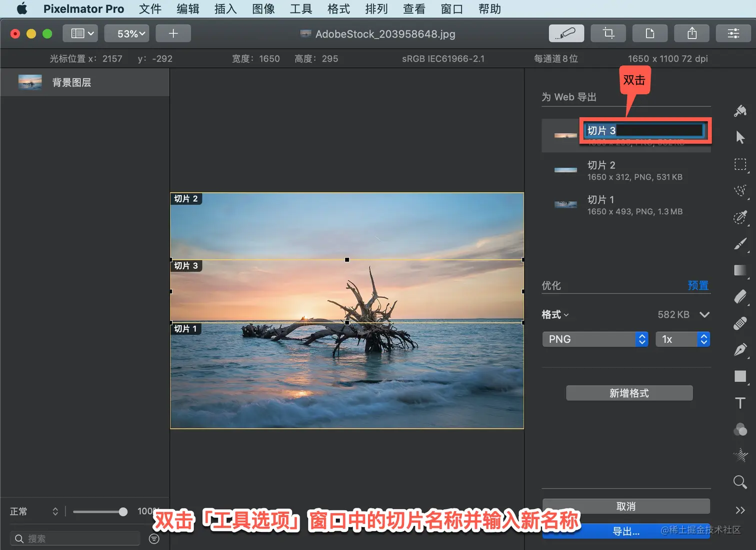Image resolution: width=756 pixels, height=550 pixels.
Task: Open the 图像 menu
Action: (263, 9)
